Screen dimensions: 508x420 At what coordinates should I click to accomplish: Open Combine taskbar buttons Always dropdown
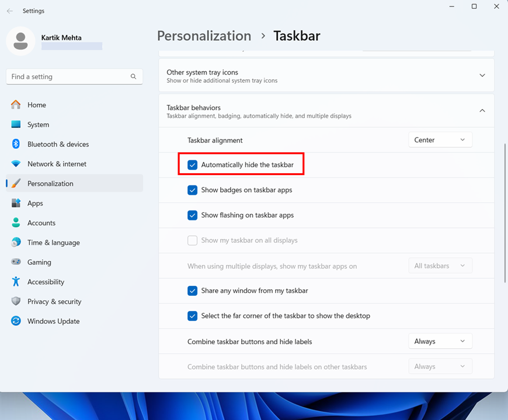[x=440, y=341]
